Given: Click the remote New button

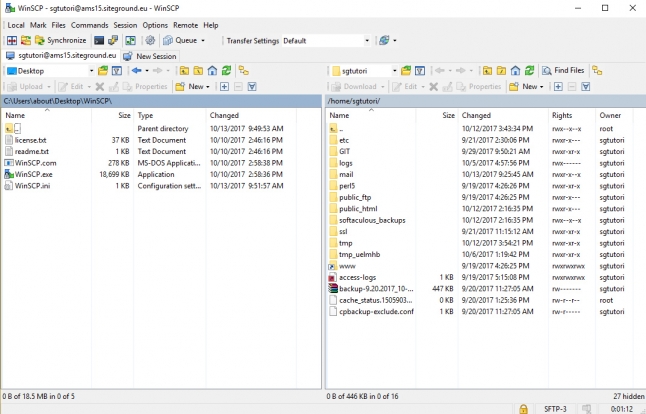Looking at the screenshot, I should (524, 87).
